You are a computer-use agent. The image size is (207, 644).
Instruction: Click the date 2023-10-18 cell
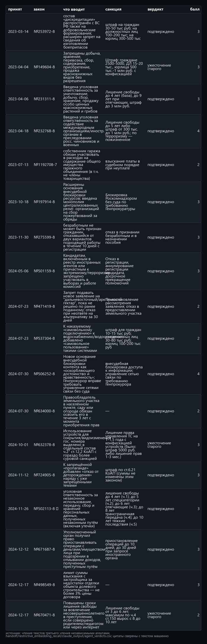coord(18,202)
